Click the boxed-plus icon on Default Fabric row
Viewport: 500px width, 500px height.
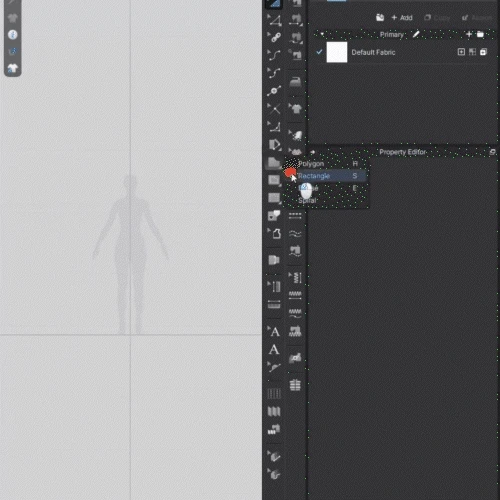coord(461,52)
